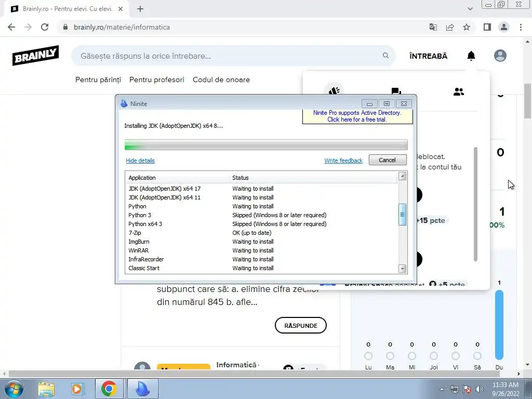Open Codul de onoare menu item
Image resolution: width=532 pixels, height=399 pixels.
coord(221,79)
